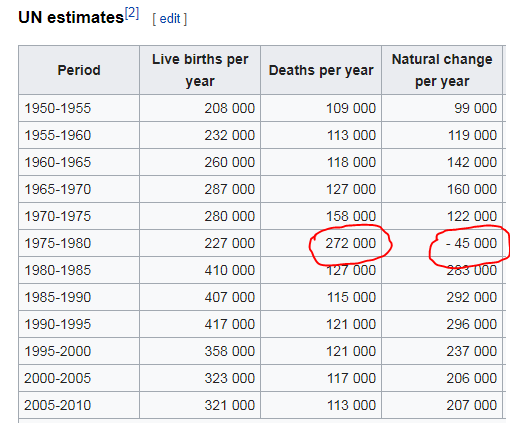510x423 pixels.
Task: Click the 358 000 live births value
Action: (x=230, y=351)
